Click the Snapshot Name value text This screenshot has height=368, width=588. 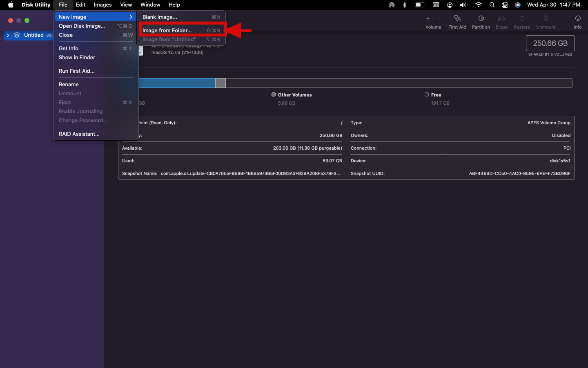[250, 173]
